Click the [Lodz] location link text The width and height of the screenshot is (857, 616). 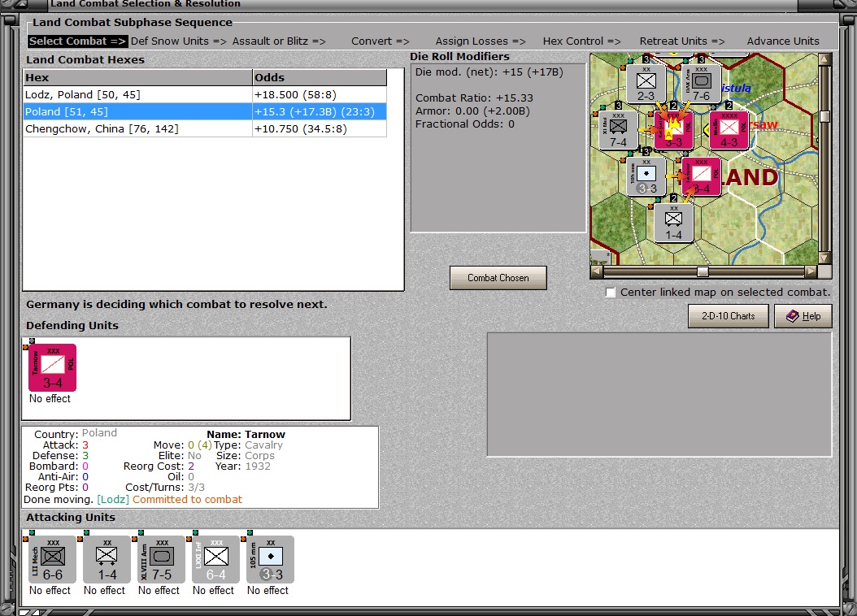[113, 499]
